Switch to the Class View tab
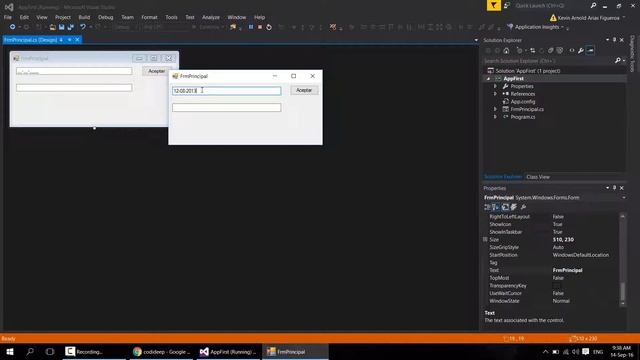640x360 pixels. [538, 177]
